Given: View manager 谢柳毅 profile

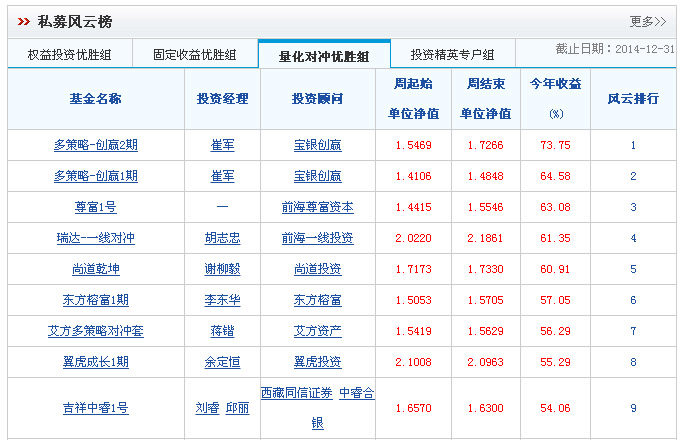Looking at the screenshot, I should point(223,269).
